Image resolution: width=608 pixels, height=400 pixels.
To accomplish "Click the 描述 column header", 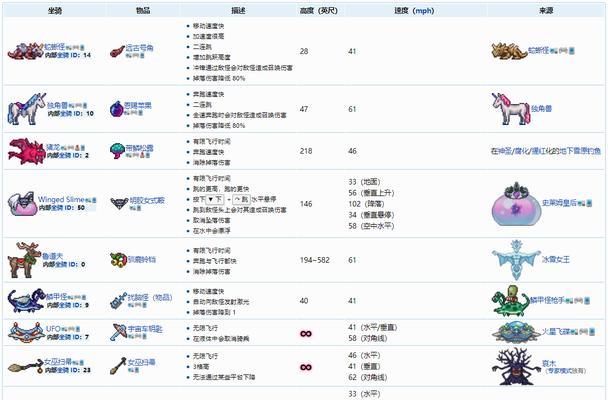I will tap(238, 10).
